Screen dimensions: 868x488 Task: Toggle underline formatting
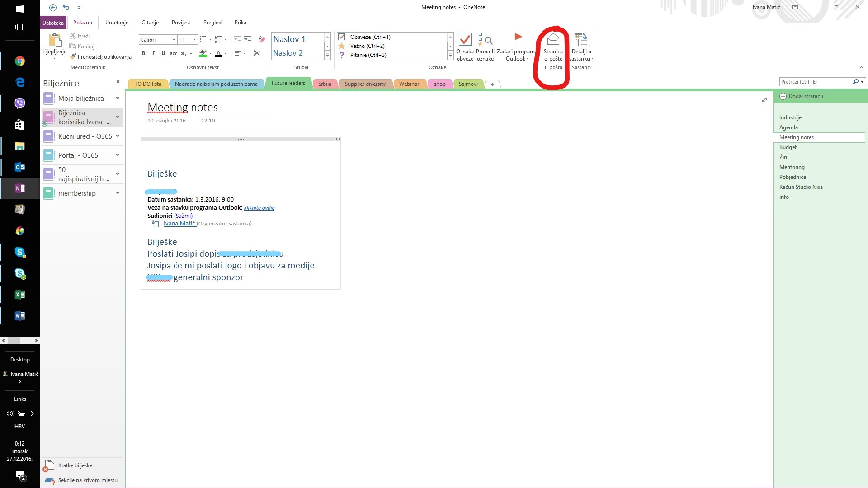[x=163, y=53]
